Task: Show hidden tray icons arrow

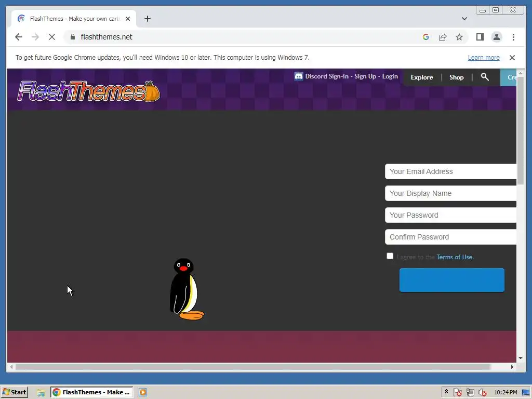Action: (446, 392)
